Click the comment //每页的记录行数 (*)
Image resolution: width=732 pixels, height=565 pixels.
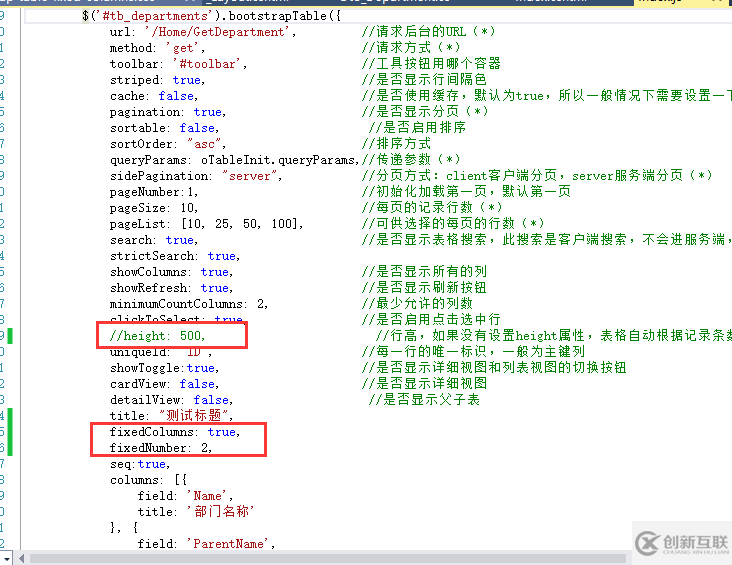[x=432, y=208]
